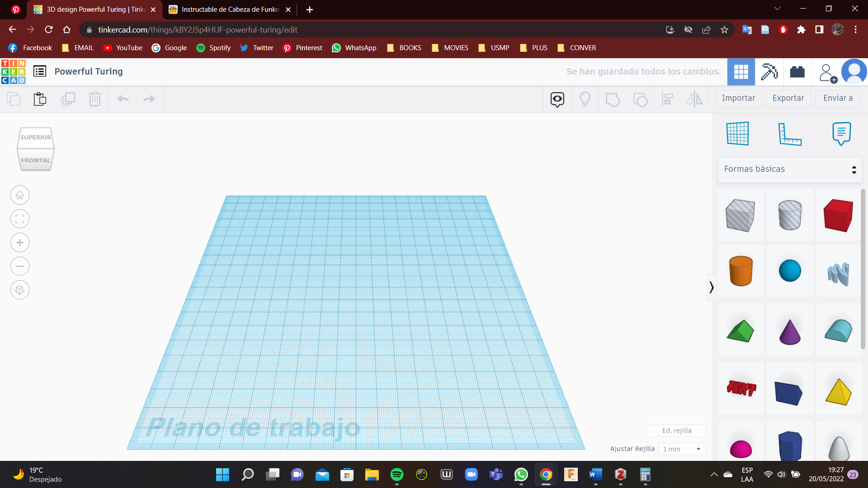Select the Ruler tool icon

click(x=789, y=134)
